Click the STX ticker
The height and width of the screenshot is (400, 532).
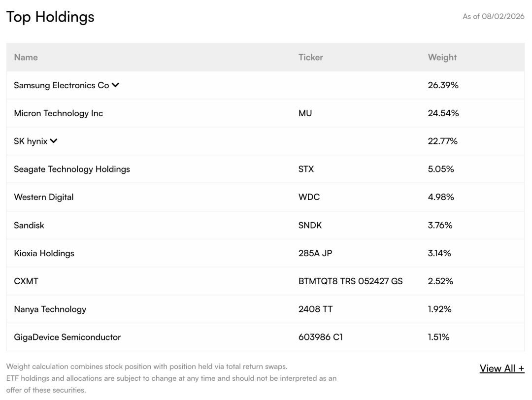306,169
